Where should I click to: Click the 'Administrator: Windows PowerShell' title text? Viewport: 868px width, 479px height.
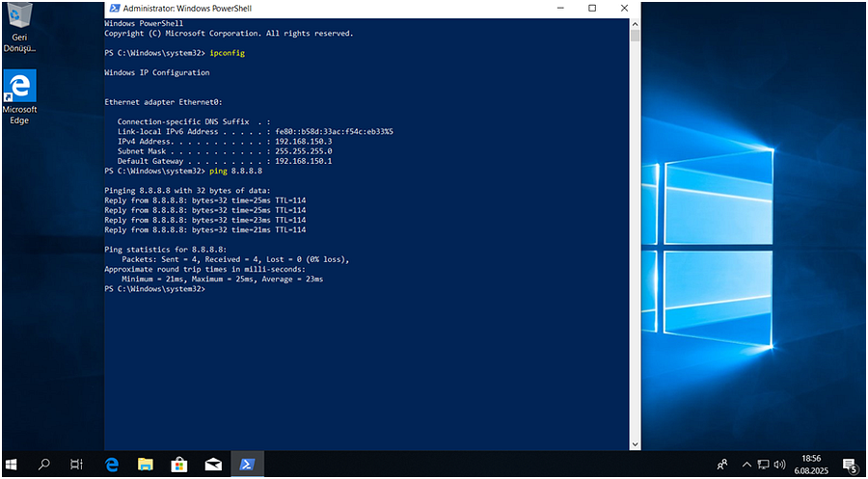[187, 9]
